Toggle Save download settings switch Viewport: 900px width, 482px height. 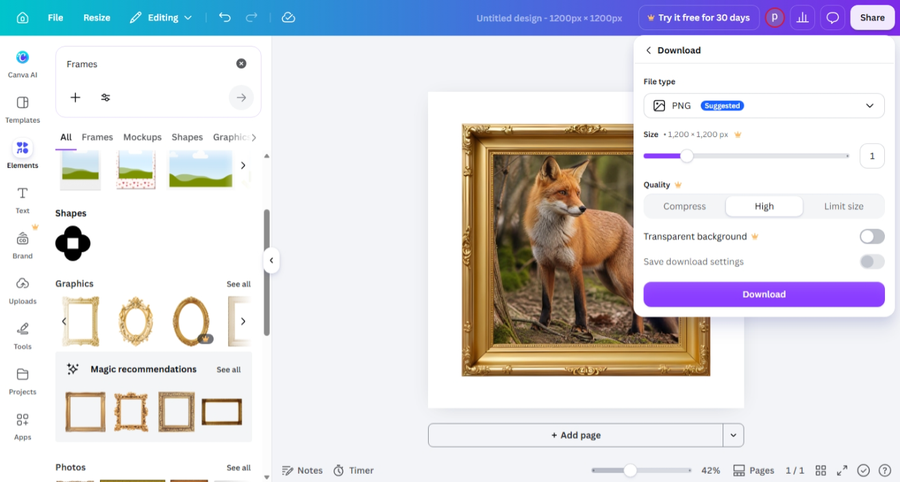[x=872, y=262]
